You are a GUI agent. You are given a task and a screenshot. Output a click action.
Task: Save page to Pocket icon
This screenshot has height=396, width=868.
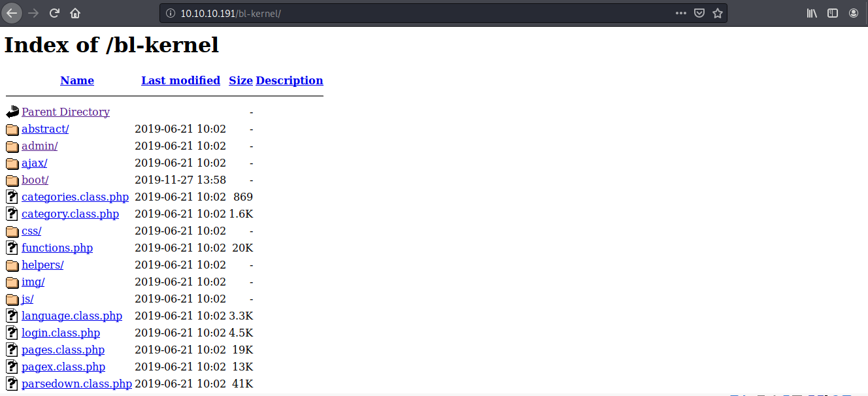tap(699, 13)
